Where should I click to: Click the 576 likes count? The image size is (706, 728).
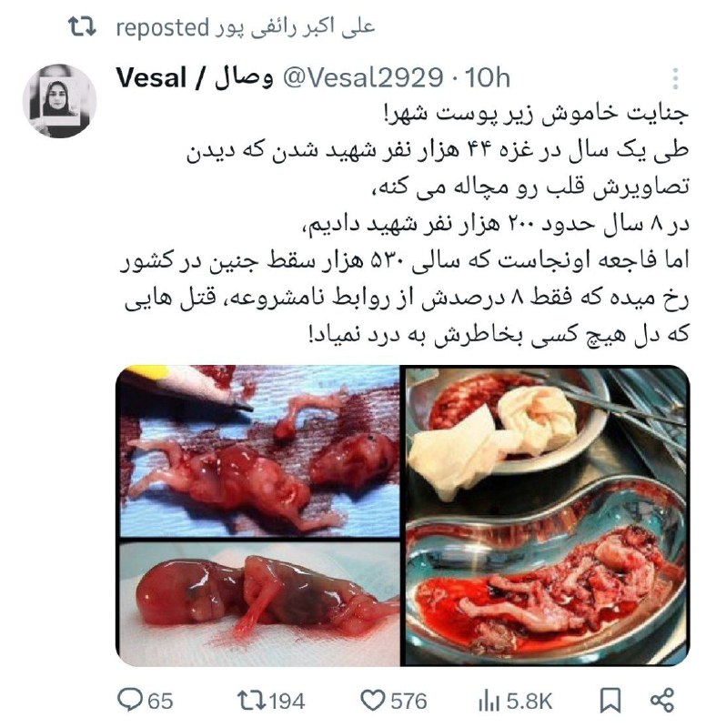click(408, 701)
